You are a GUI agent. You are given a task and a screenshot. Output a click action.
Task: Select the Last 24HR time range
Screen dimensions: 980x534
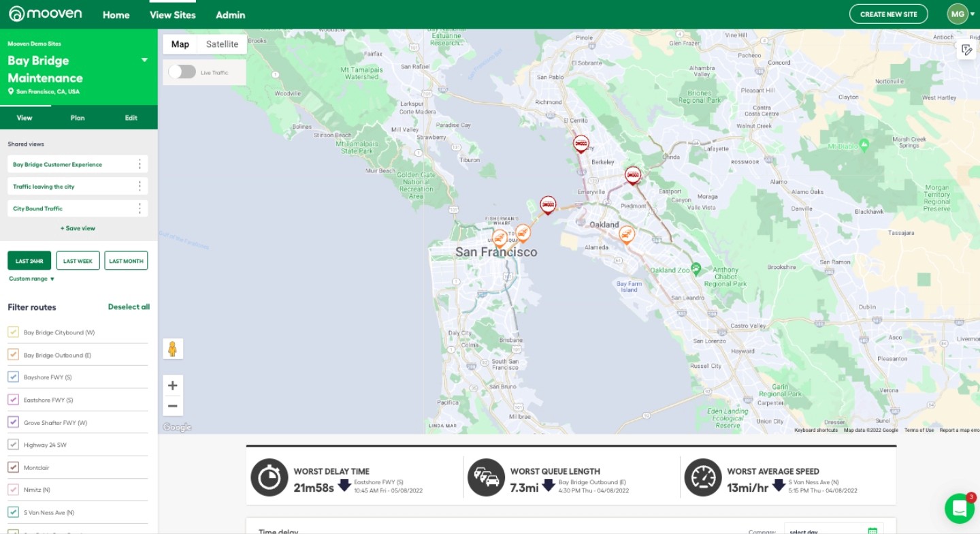[29, 261]
